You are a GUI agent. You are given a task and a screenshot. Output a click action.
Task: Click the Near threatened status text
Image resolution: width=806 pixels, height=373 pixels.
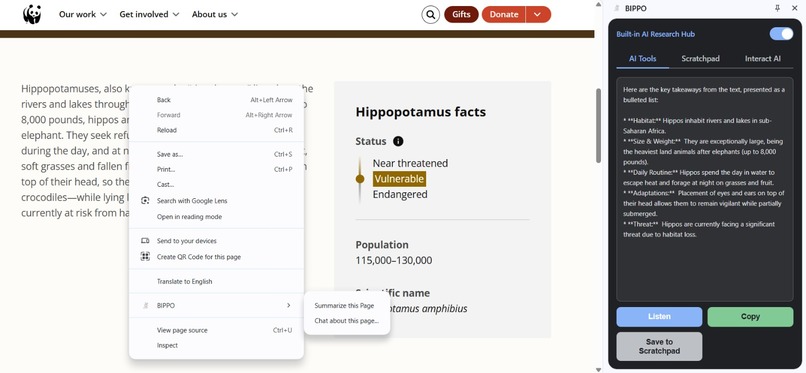point(410,163)
